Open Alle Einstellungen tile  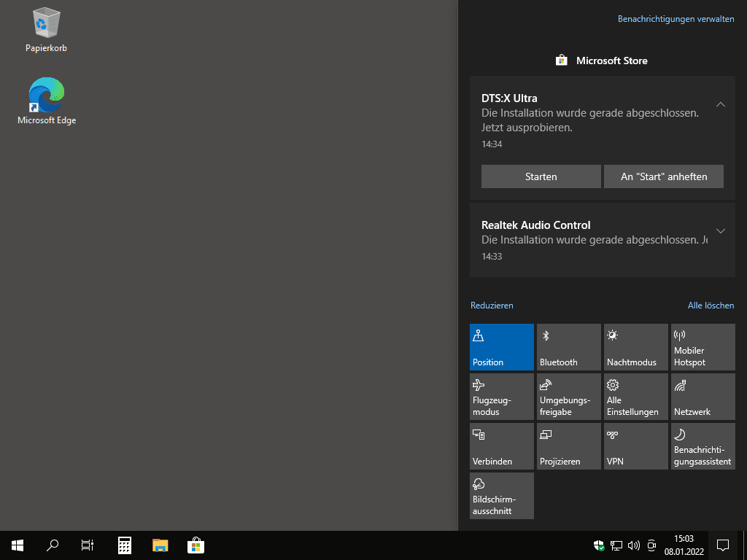click(x=636, y=397)
